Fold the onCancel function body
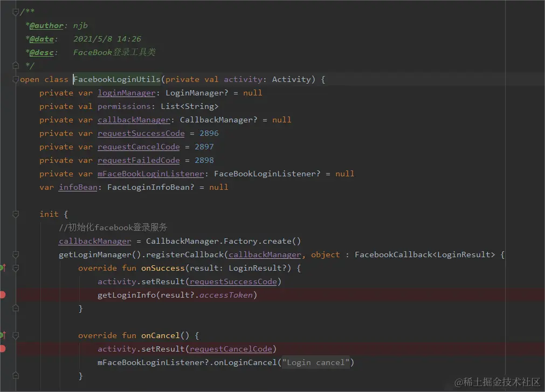The height and width of the screenshot is (392, 545). pyautogui.click(x=16, y=335)
